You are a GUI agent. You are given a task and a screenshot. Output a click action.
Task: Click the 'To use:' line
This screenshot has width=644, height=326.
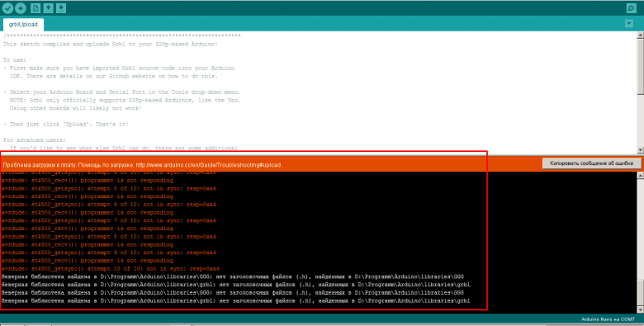click(14, 60)
